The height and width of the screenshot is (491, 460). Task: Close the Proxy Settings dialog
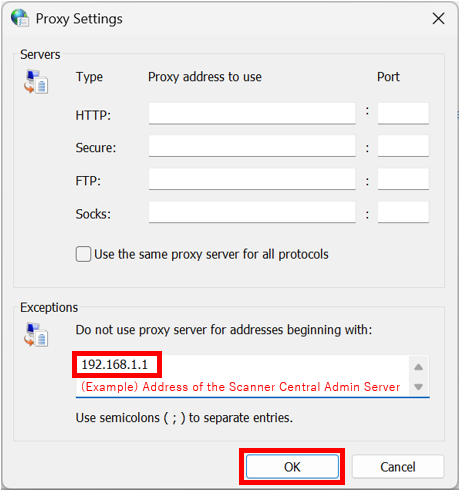[438, 18]
